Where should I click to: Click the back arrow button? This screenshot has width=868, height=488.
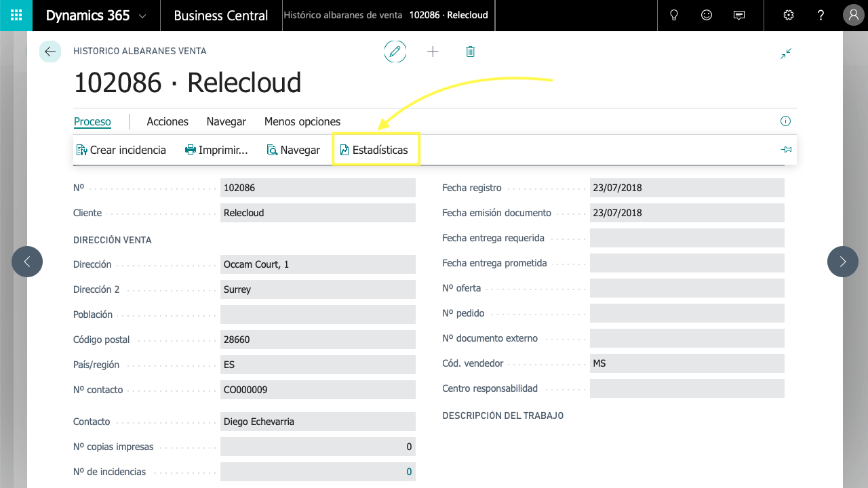click(50, 52)
